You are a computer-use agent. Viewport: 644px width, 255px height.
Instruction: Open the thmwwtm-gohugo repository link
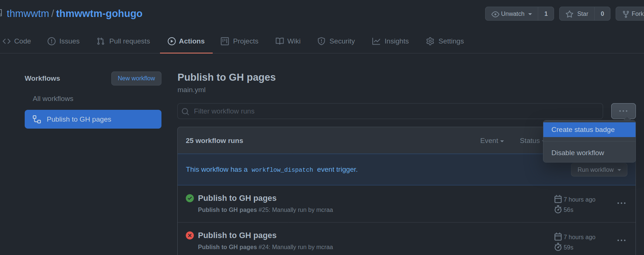coord(99,14)
